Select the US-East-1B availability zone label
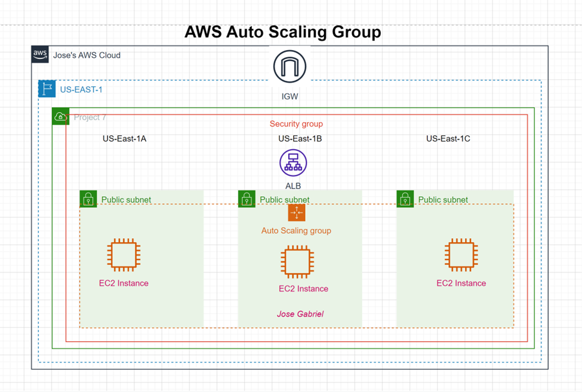The image size is (582, 392). 300,138
